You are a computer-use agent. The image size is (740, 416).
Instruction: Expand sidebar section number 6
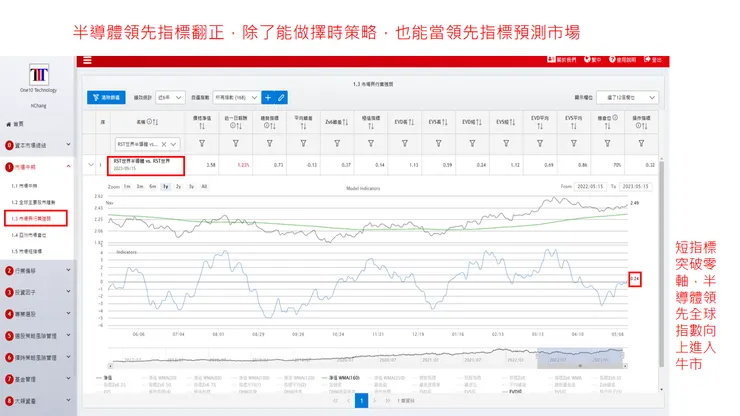38,357
